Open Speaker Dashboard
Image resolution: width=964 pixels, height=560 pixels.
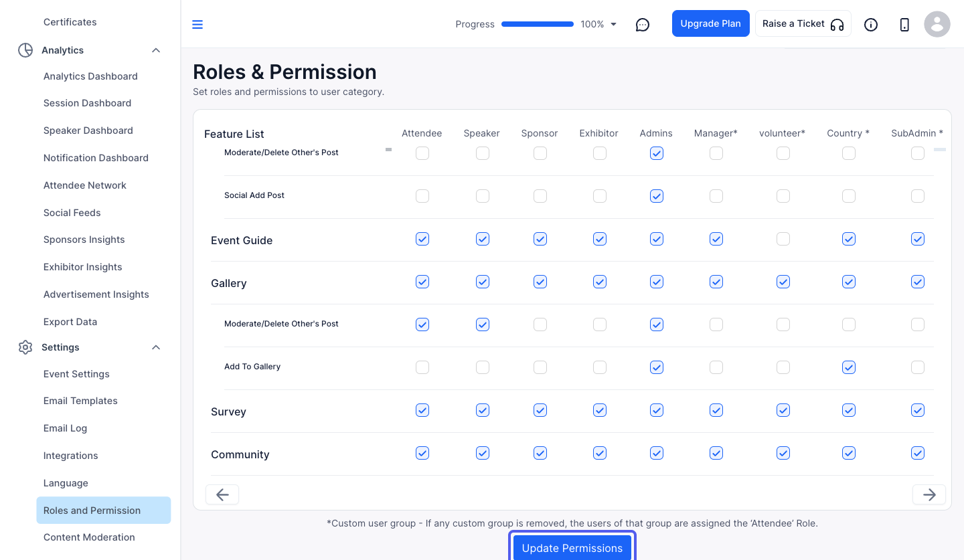[88, 130]
